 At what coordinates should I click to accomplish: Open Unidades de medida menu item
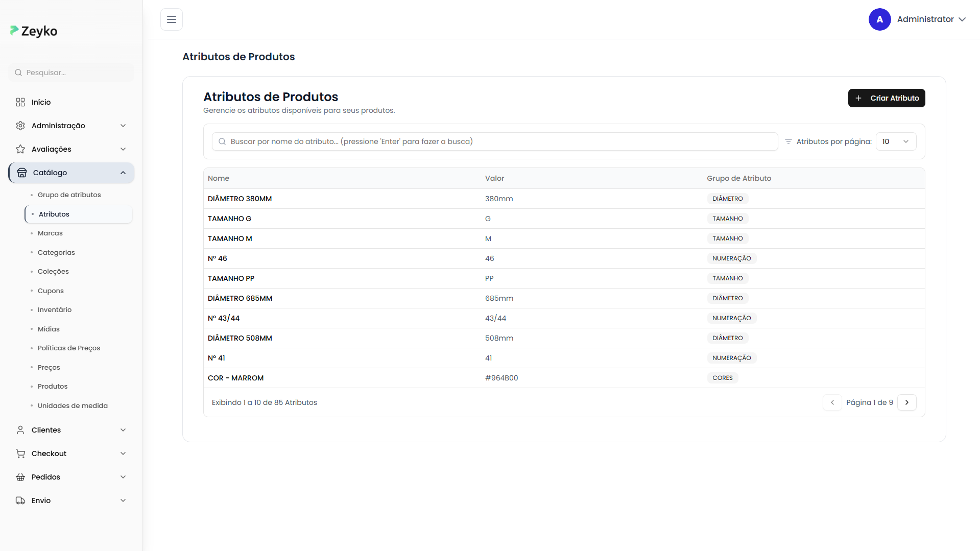pyautogui.click(x=73, y=405)
